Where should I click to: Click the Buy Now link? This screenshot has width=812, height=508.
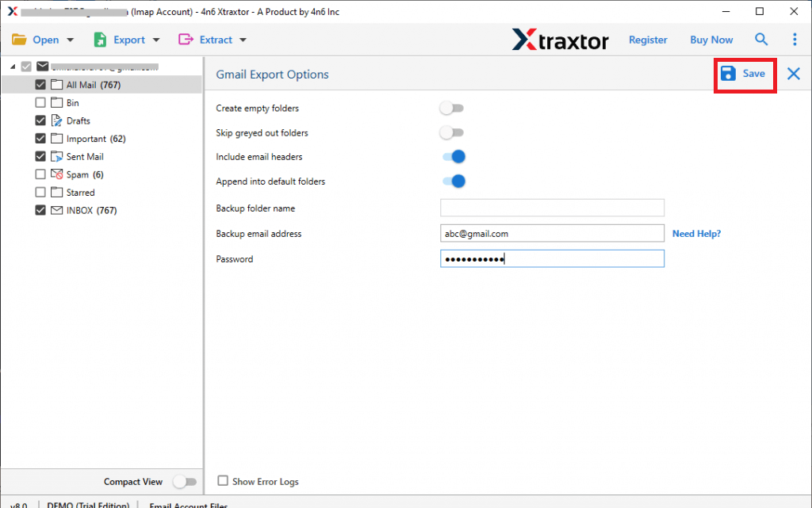pyautogui.click(x=711, y=40)
